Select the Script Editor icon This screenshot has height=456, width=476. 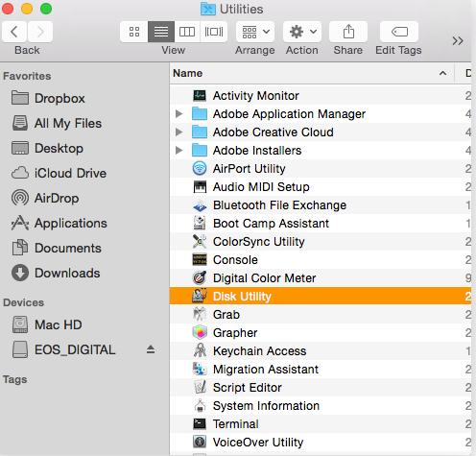pos(200,387)
